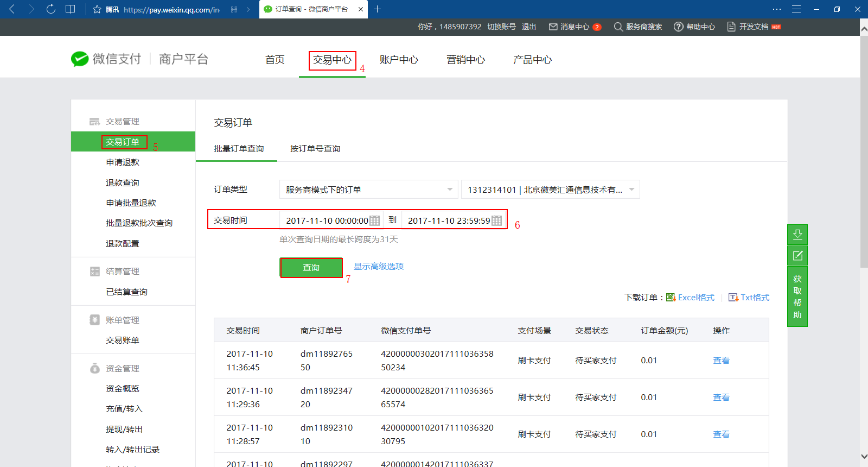Viewport: 868px width, 467px height.
Task: Open 批量退款批次查询 in sidebar
Action: coord(139,223)
